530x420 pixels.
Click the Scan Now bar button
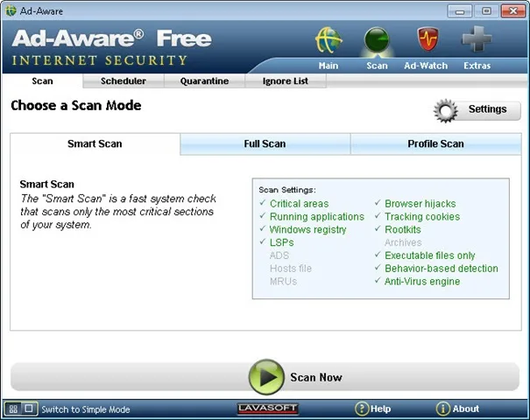265,377
